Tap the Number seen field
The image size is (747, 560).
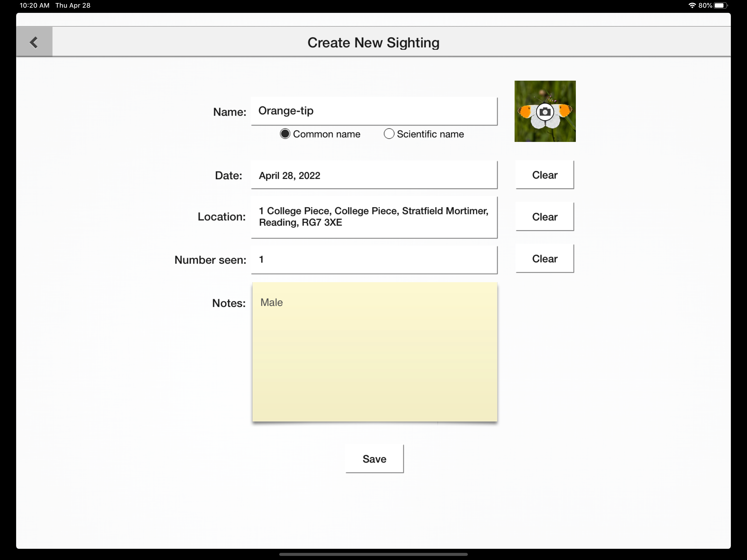coord(374,259)
